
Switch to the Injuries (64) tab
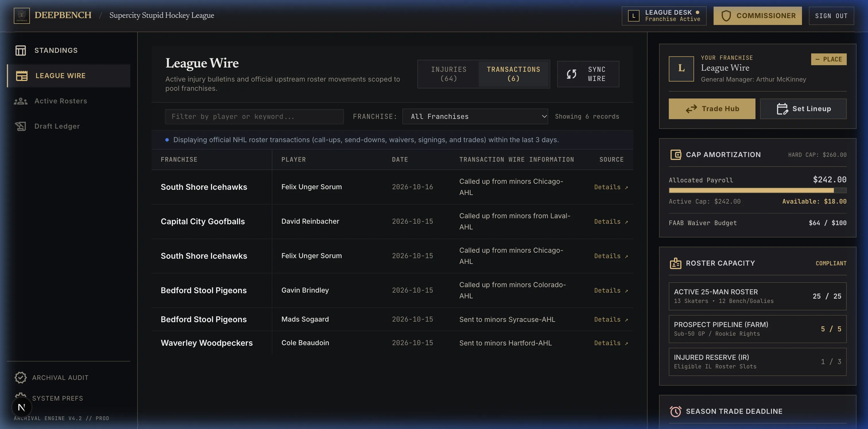click(x=448, y=74)
